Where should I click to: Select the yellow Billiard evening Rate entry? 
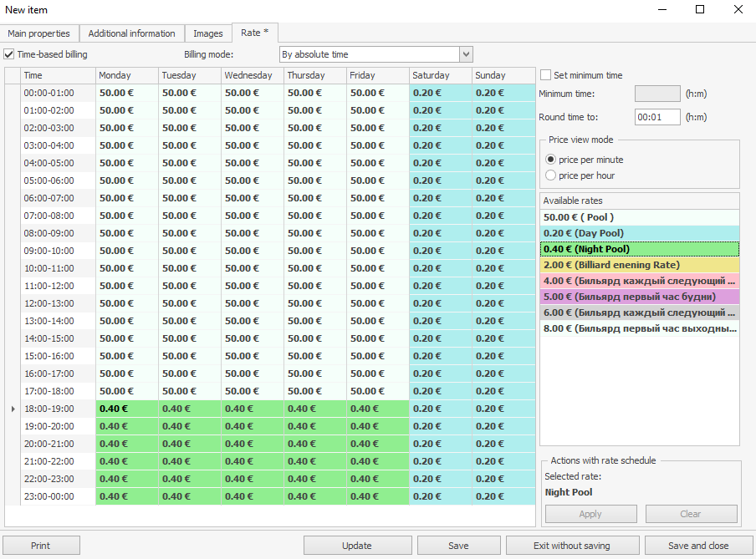point(639,265)
